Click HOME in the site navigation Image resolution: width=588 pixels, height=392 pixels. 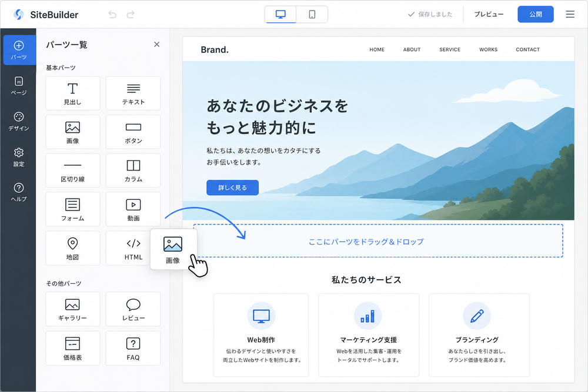point(377,49)
